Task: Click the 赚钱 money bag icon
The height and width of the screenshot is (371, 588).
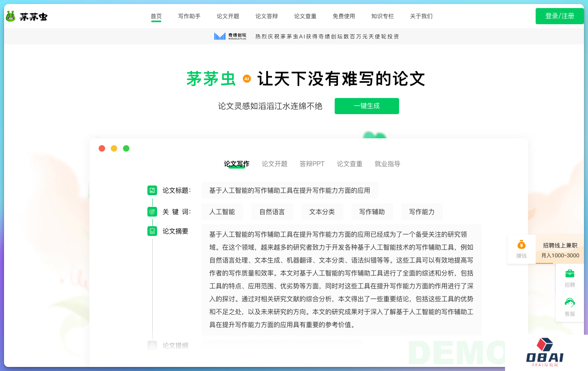Action: pos(522,245)
